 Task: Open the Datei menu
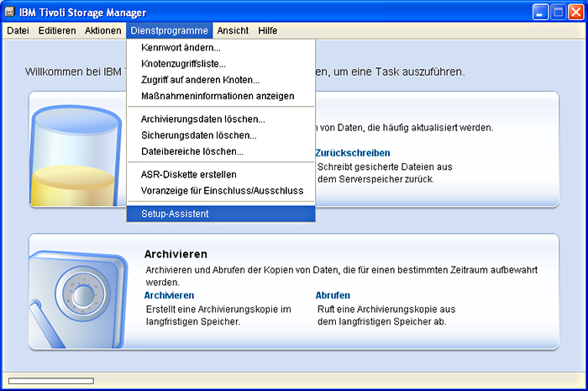tap(18, 30)
